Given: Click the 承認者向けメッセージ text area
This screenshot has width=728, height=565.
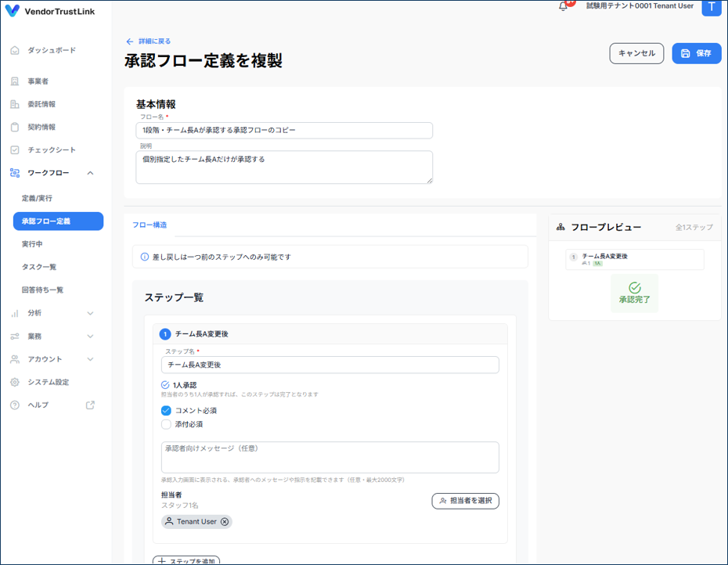Looking at the screenshot, I should coord(330,457).
